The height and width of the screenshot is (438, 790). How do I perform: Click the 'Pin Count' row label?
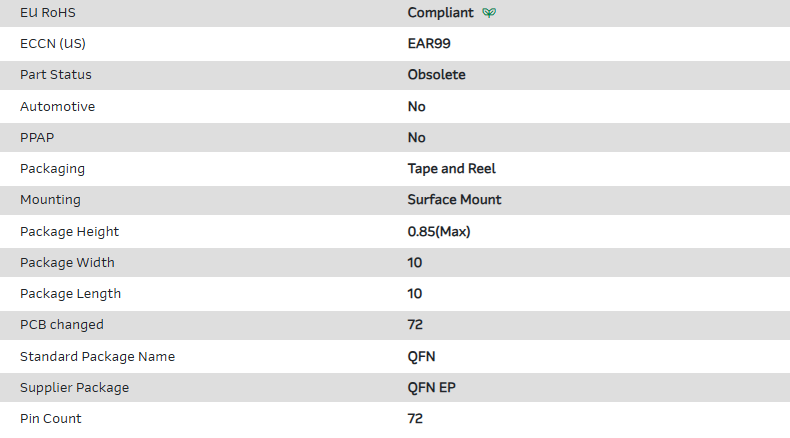pos(51,419)
